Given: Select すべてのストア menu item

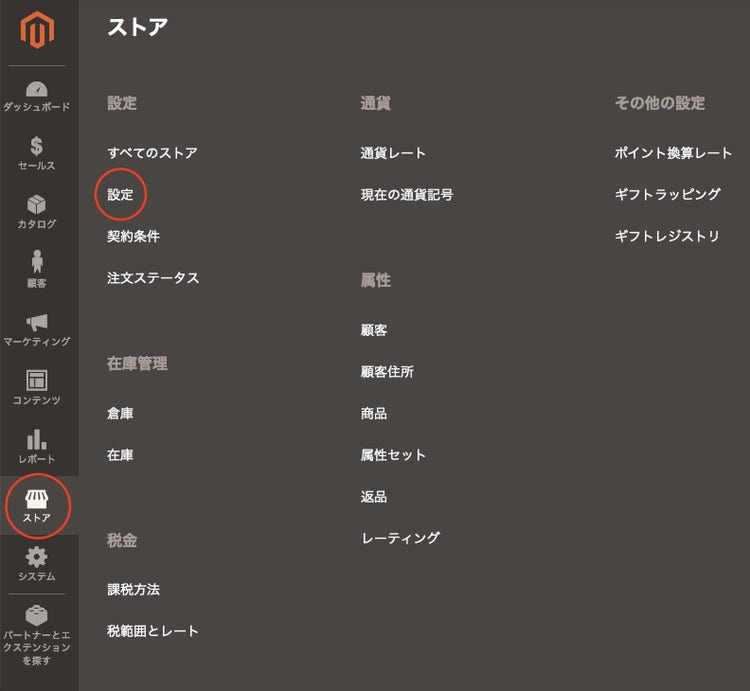Looking at the screenshot, I should [152, 153].
